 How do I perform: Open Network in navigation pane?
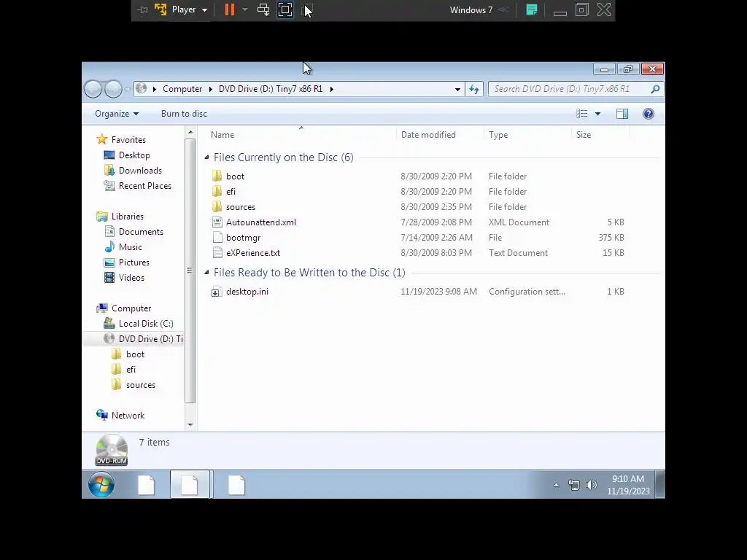[128, 415]
